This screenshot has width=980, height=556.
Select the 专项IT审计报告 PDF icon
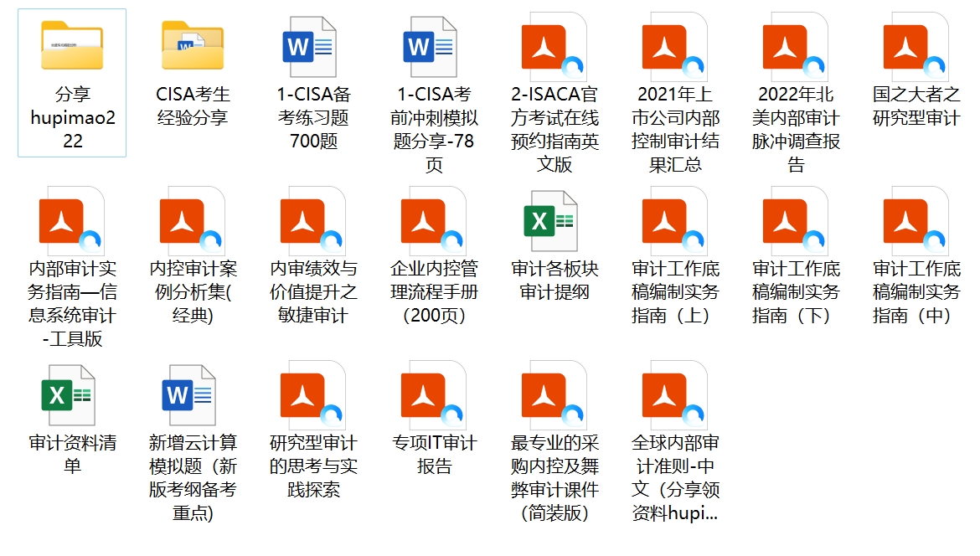[433, 394]
